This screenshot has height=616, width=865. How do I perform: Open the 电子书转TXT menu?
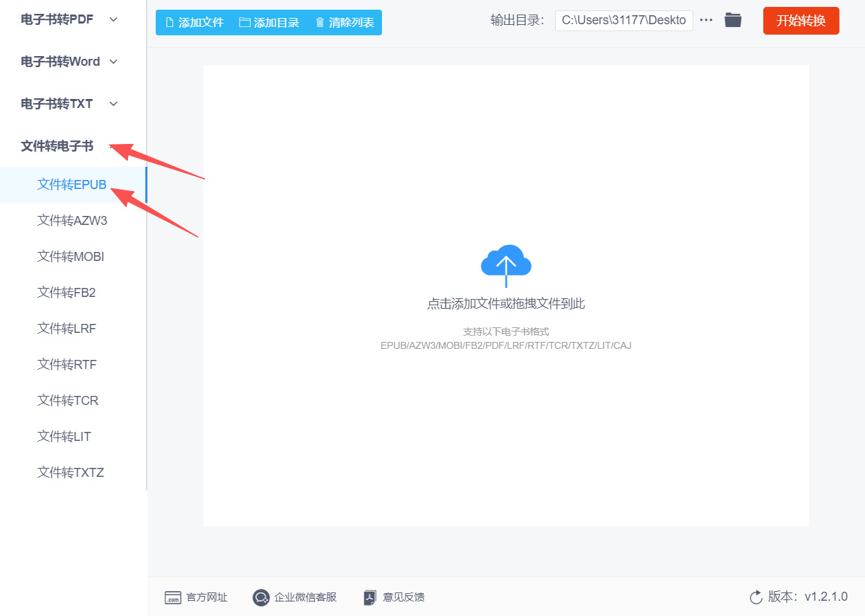pyautogui.click(x=57, y=104)
